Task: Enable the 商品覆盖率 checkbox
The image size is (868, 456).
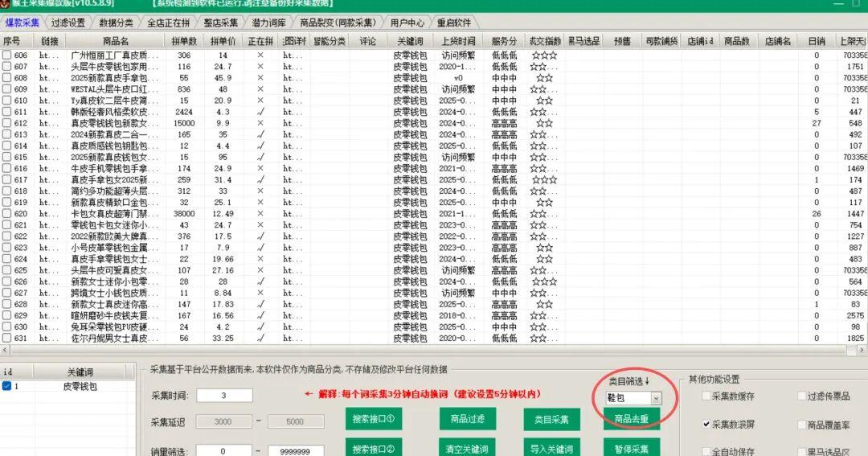Action: [801, 425]
